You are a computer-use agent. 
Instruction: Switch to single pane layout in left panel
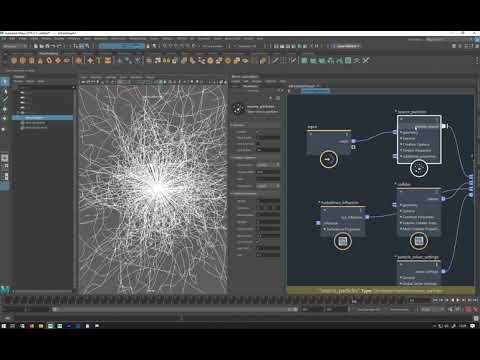point(5,157)
